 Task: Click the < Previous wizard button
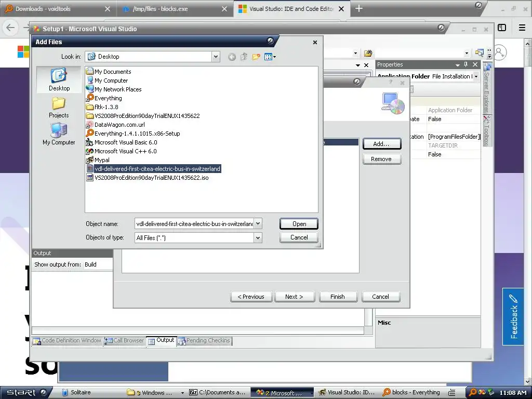pos(251,297)
